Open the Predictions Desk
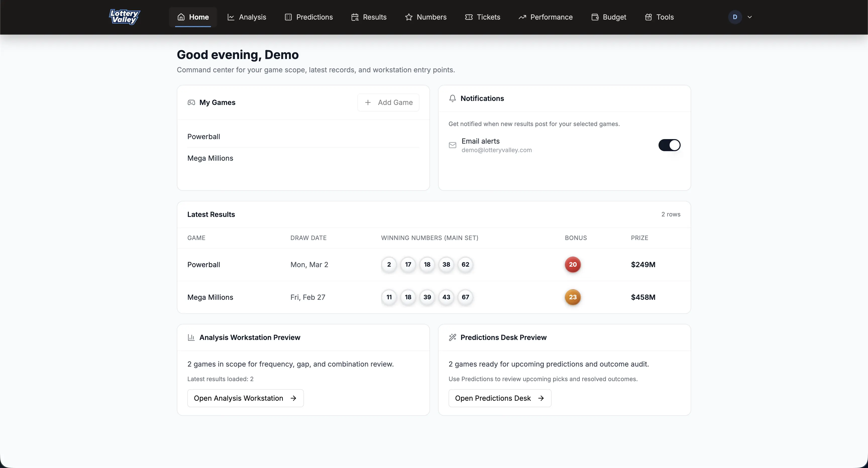The height and width of the screenshot is (468, 868). coord(500,398)
